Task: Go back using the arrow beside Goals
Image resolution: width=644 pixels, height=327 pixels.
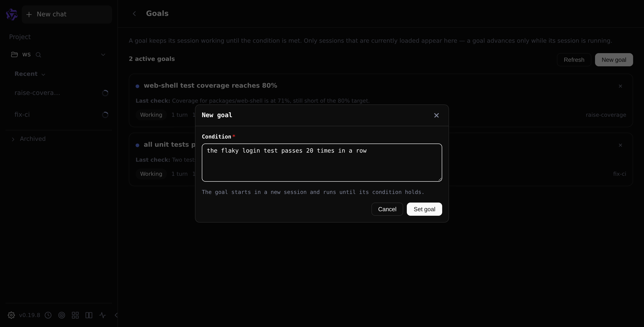Action: point(134,14)
